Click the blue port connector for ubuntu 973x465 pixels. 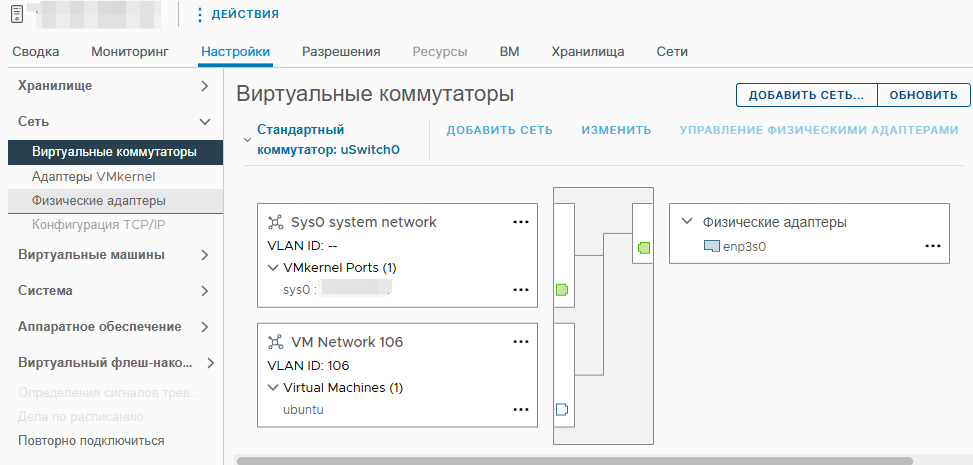(562, 410)
